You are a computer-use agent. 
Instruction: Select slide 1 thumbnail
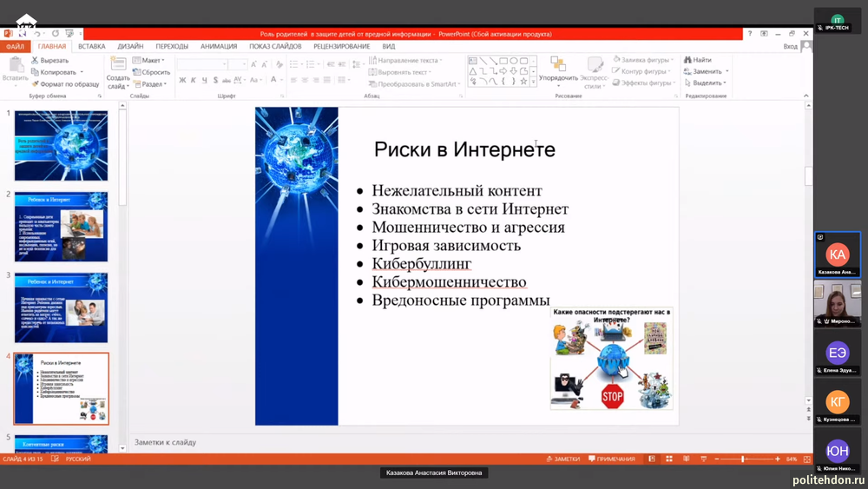[61, 145]
